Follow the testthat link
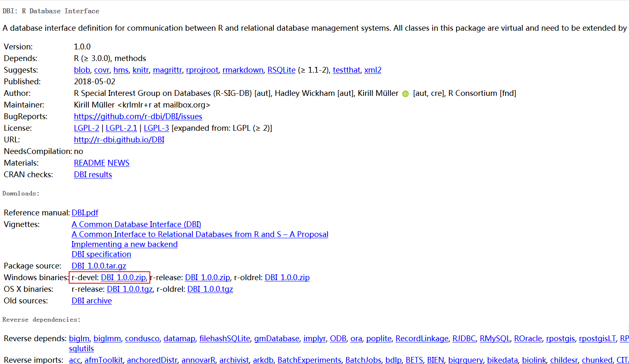Viewport: 629px width, 364px height. tap(346, 70)
